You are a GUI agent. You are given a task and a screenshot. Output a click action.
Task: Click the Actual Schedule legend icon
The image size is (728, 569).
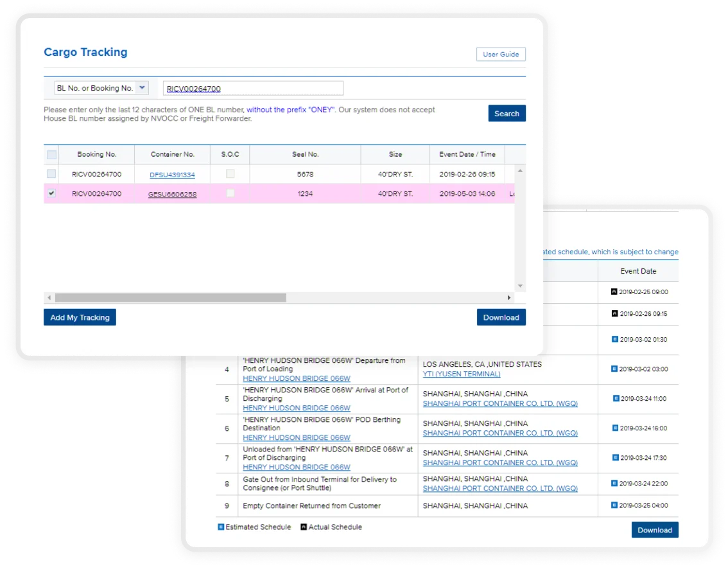[304, 527]
